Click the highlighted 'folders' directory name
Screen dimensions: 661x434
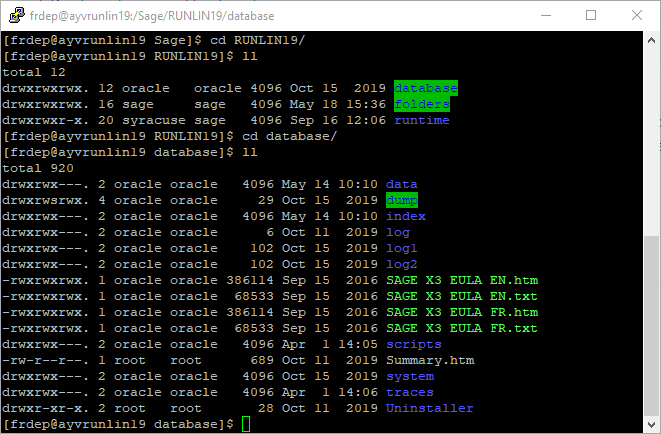[422, 104]
